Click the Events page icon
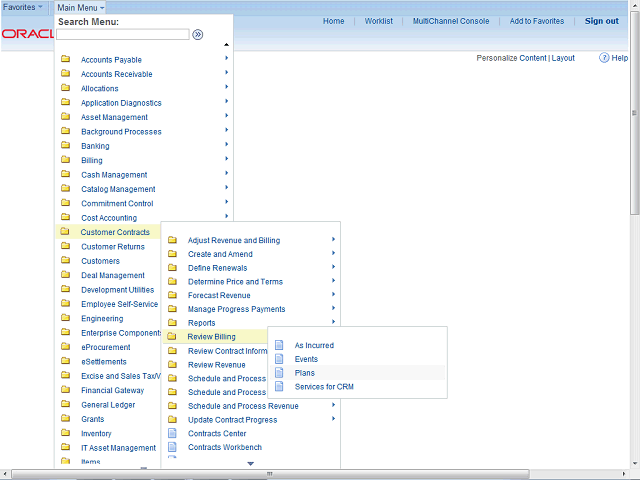The width and height of the screenshot is (640, 480). [x=279, y=359]
